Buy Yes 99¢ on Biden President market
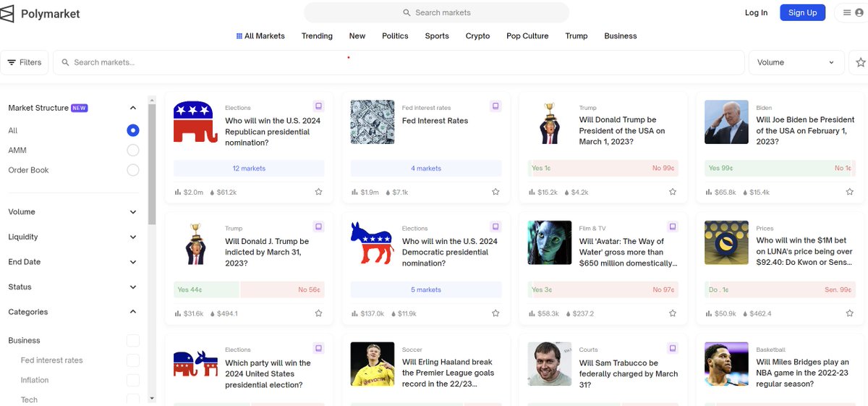The height and width of the screenshot is (406, 868). (x=766, y=168)
